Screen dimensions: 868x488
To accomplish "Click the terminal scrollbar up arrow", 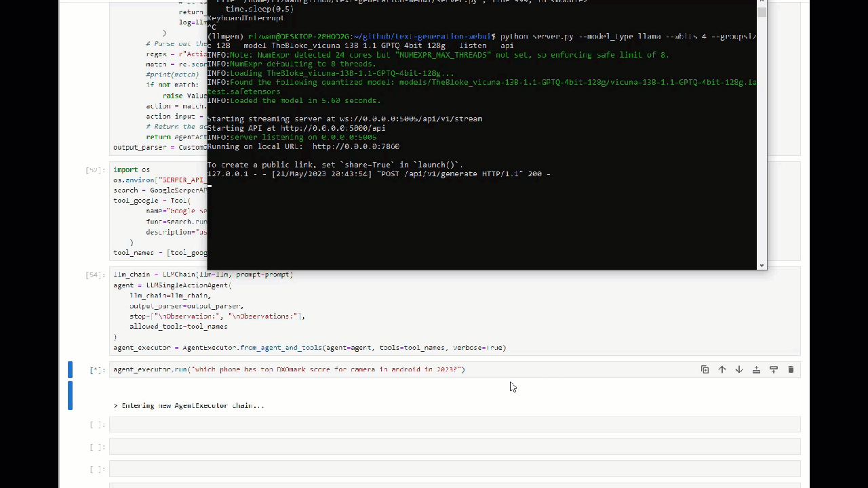I will tap(762, 3).
